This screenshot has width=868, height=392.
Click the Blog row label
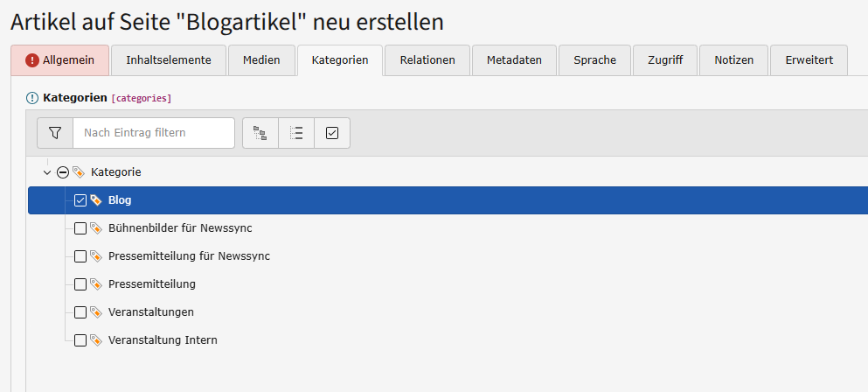(x=120, y=200)
